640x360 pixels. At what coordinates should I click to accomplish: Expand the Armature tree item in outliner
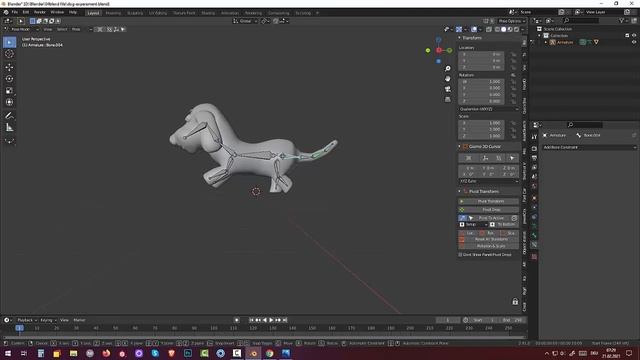[x=546, y=42]
